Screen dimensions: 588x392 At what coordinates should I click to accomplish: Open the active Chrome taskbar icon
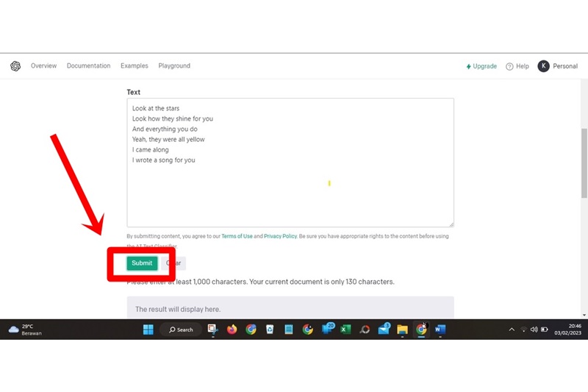tap(421, 329)
